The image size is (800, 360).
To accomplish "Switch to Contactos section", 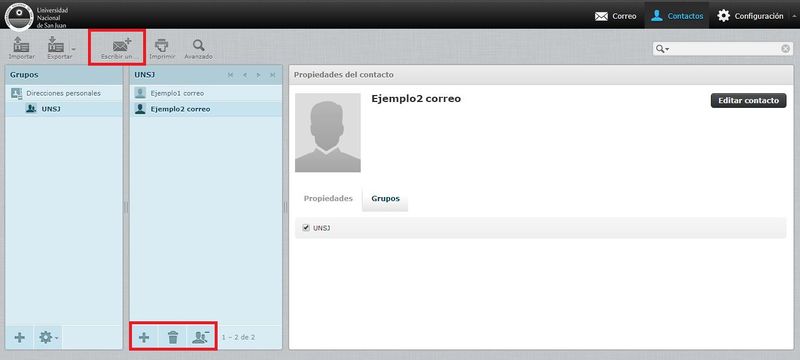I will tap(677, 16).
